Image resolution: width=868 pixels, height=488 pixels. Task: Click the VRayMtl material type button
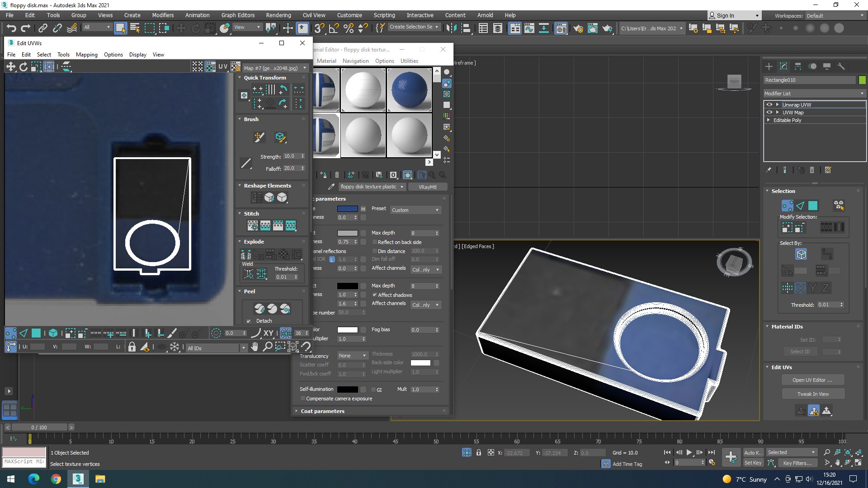427,187
